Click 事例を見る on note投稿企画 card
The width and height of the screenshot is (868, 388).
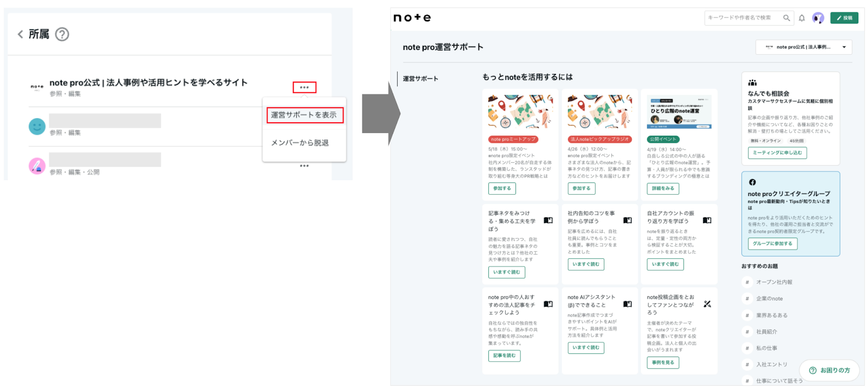tap(663, 362)
